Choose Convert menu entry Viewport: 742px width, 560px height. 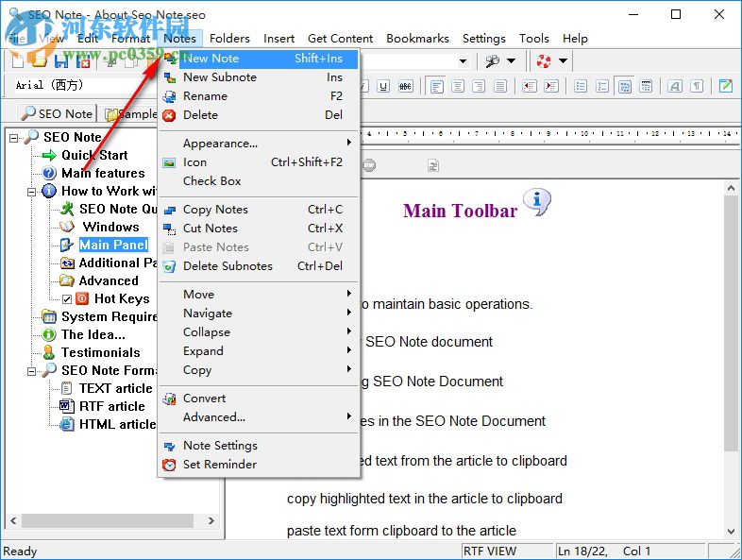259,399
